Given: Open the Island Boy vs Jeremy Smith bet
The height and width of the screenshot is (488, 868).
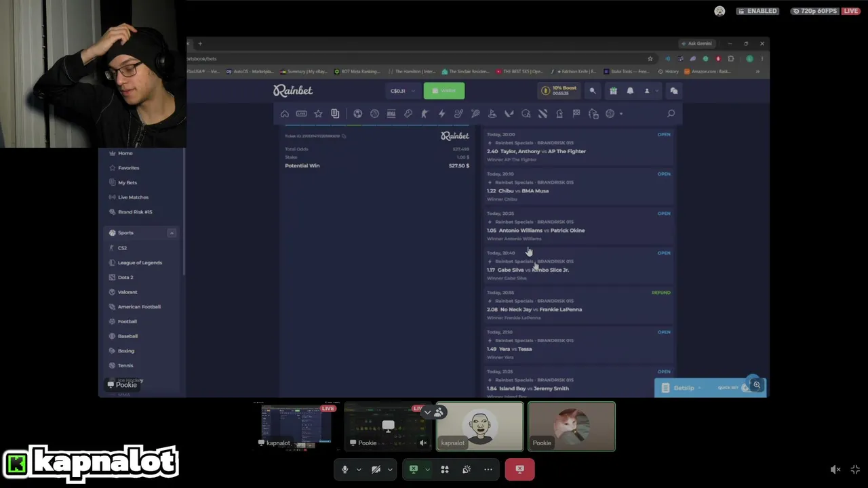Looking at the screenshot, I should [x=578, y=384].
